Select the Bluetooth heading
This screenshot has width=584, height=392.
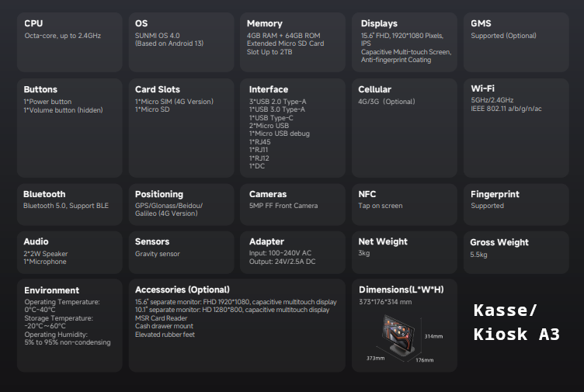[x=44, y=194]
